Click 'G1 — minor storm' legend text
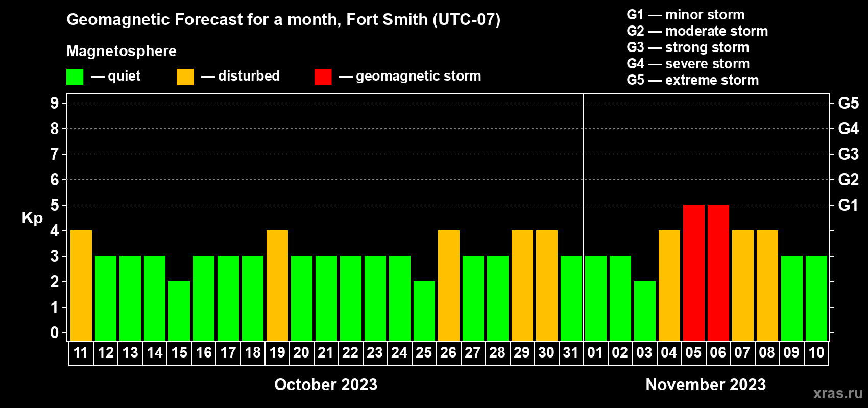This screenshot has height=408, width=868. pyautogui.click(x=686, y=15)
